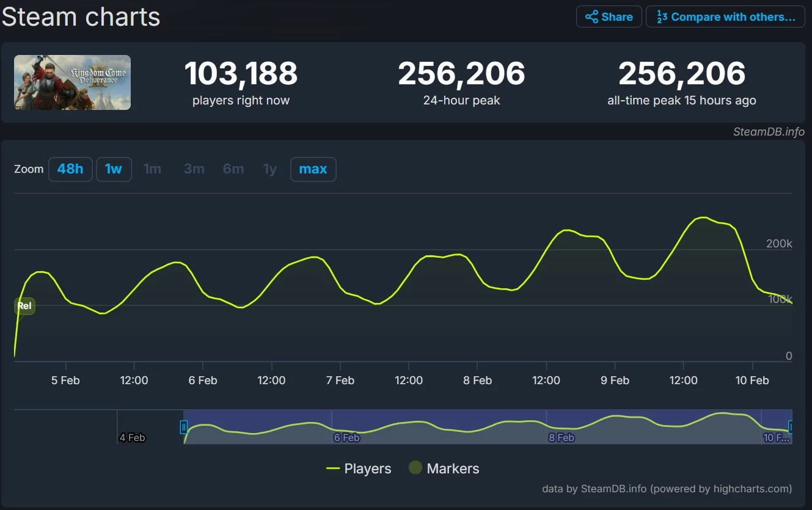
Task: Click the Rel release marker on chart
Action: pos(24,306)
